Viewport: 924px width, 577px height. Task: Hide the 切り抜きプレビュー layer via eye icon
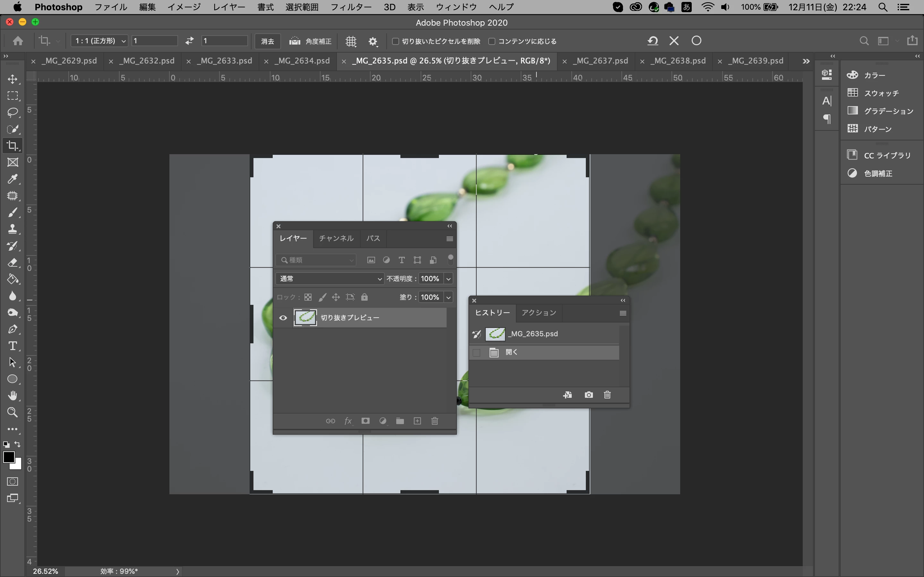[x=283, y=318]
